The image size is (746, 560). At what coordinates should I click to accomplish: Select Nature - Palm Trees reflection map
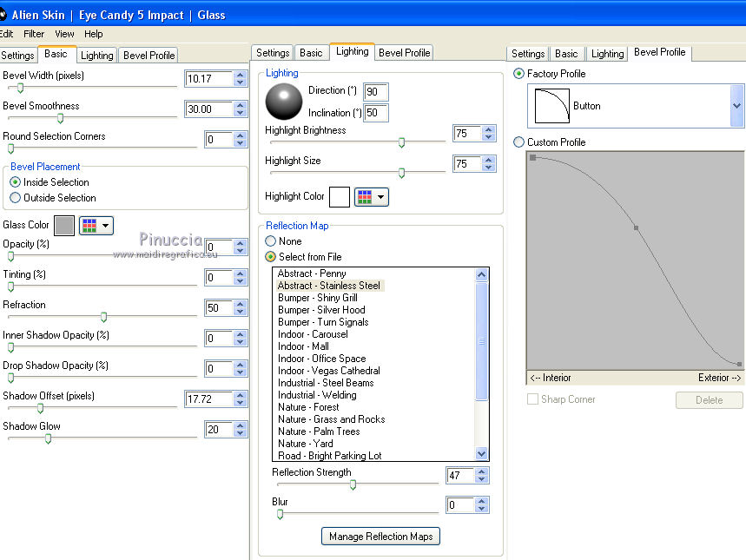[319, 432]
